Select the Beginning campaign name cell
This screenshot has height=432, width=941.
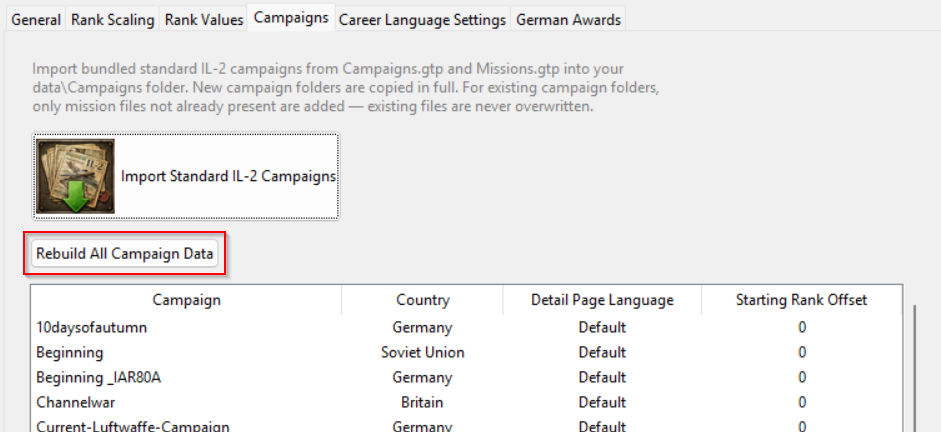point(70,352)
